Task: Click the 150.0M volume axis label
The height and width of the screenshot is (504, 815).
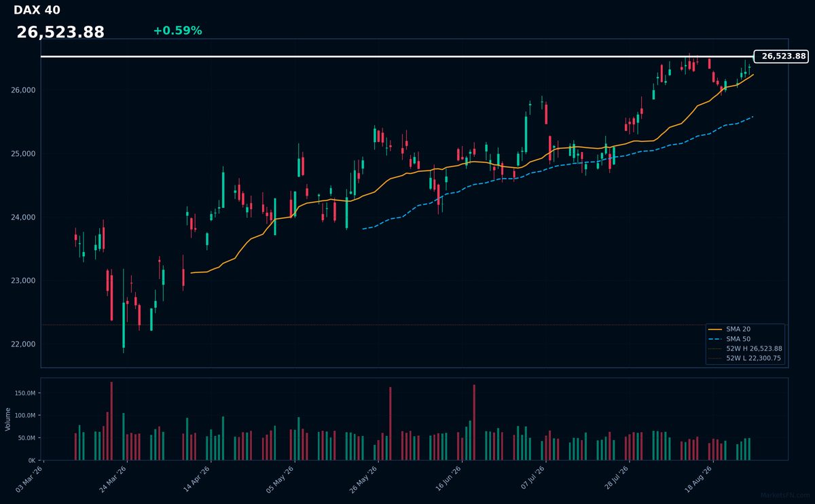Action: tap(26, 393)
